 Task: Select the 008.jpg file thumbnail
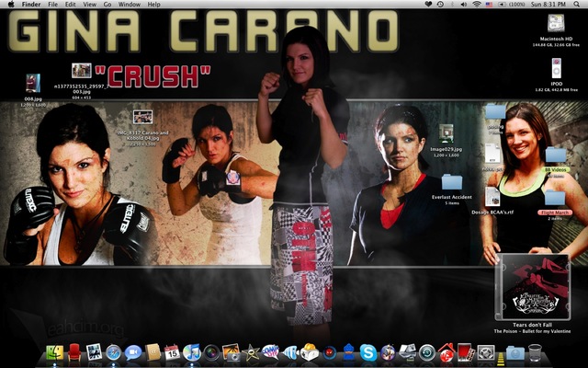tap(33, 83)
